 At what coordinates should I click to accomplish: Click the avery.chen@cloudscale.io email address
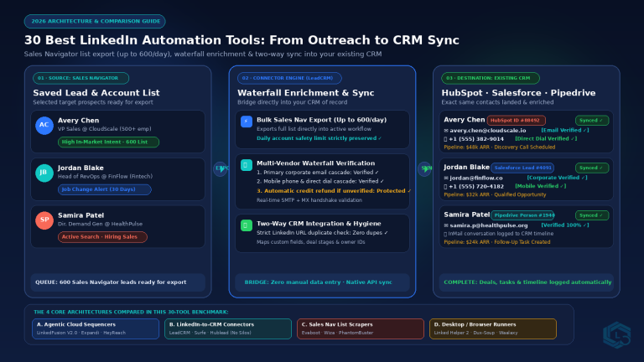(487, 131)
